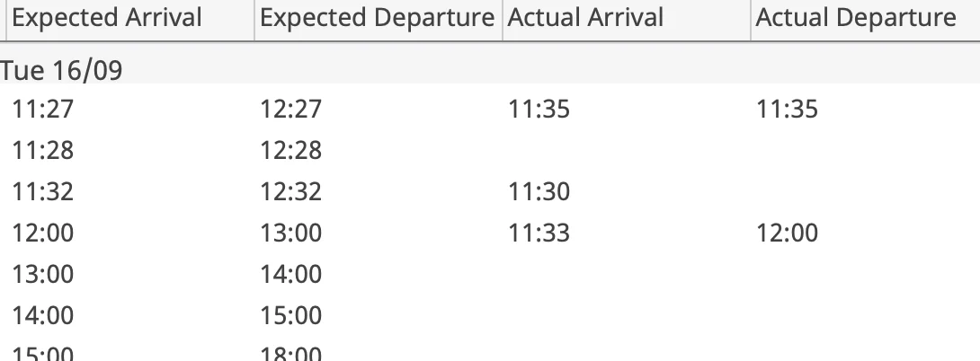Click 12:00 in the Actual Departure column
Screen dimensions: 980x361
pos(787,233)
